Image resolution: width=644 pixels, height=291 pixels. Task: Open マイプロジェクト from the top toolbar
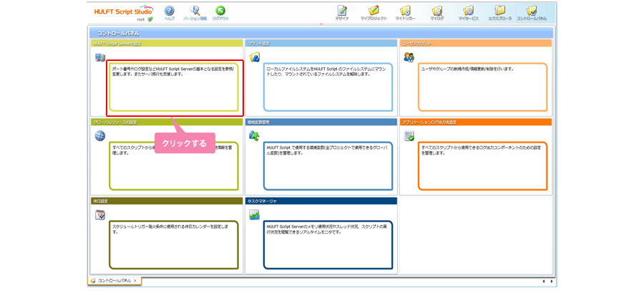pos(374,11)
